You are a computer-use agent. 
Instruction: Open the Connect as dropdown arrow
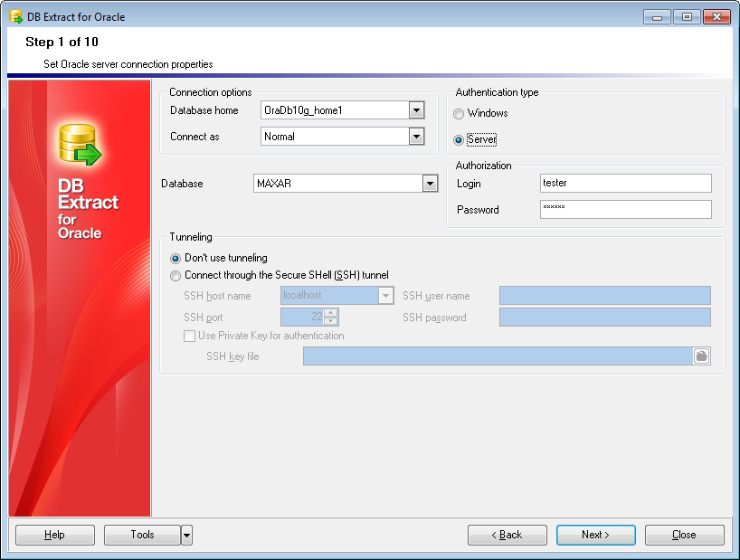(x=416, y=137)
